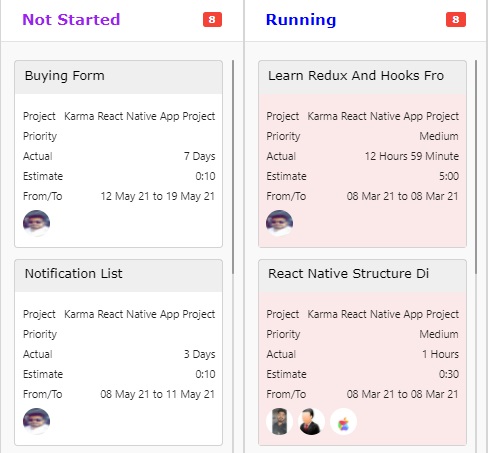488x453 pixels.
Task: Click the bearded man avatar on React Native Structure card
Action: 279,421
